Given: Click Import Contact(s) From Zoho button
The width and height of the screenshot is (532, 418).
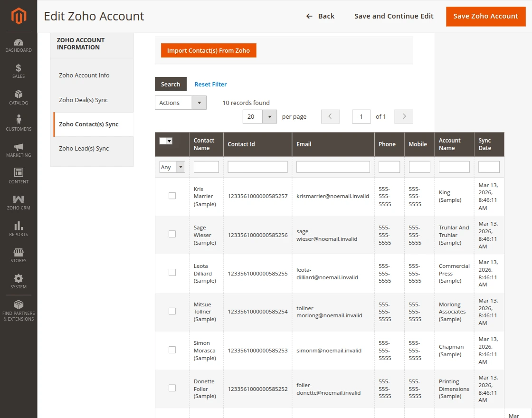Looking at the screenshot, I should pos(209,50).
